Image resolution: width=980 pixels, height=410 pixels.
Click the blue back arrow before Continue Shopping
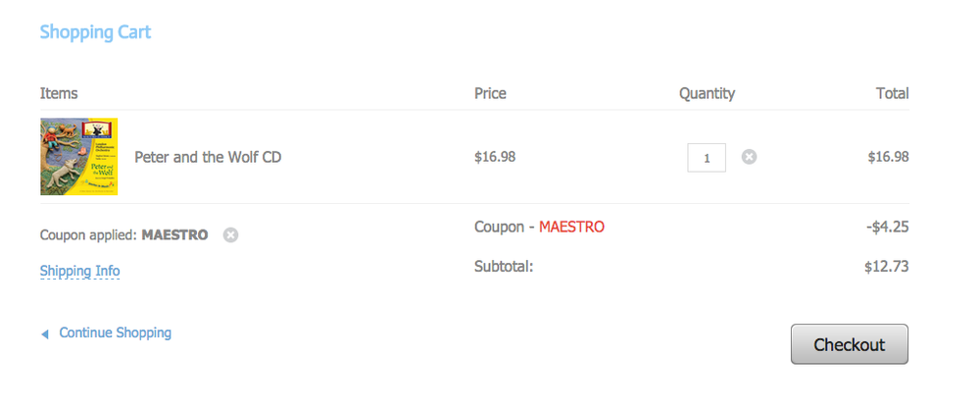point(44,334)
